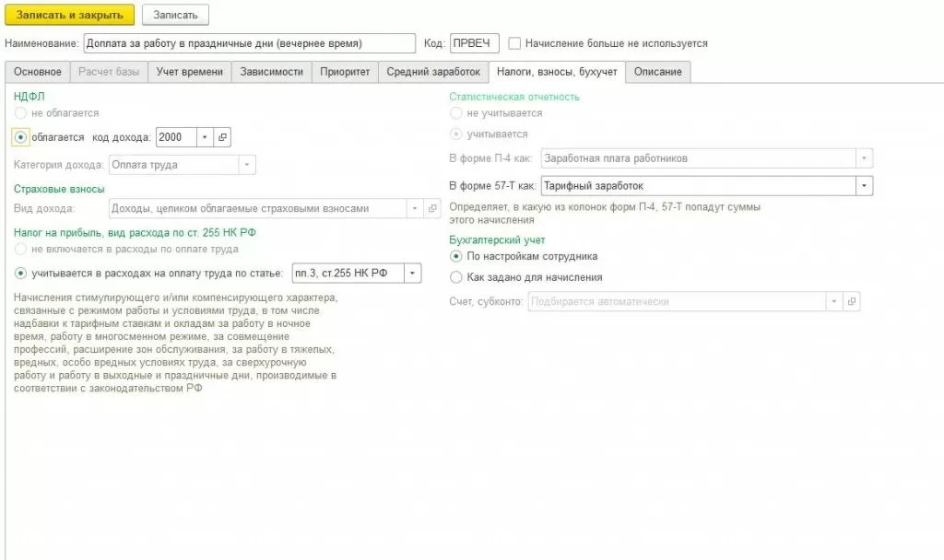Click the 'Статистическая отчетность' heading

tap(514, 97)
